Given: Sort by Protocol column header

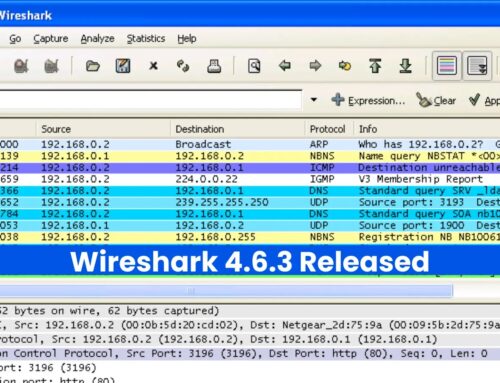Looking at the screenshot, I should [329, 129].
